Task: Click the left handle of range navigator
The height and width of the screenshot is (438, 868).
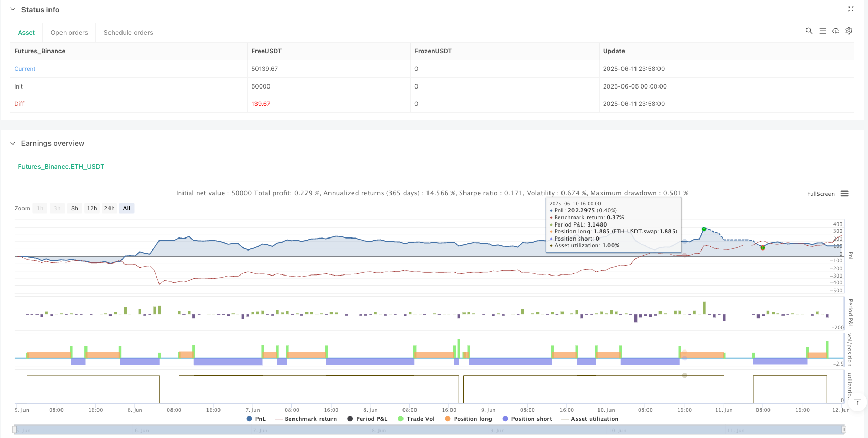Action: click(15, 430)
